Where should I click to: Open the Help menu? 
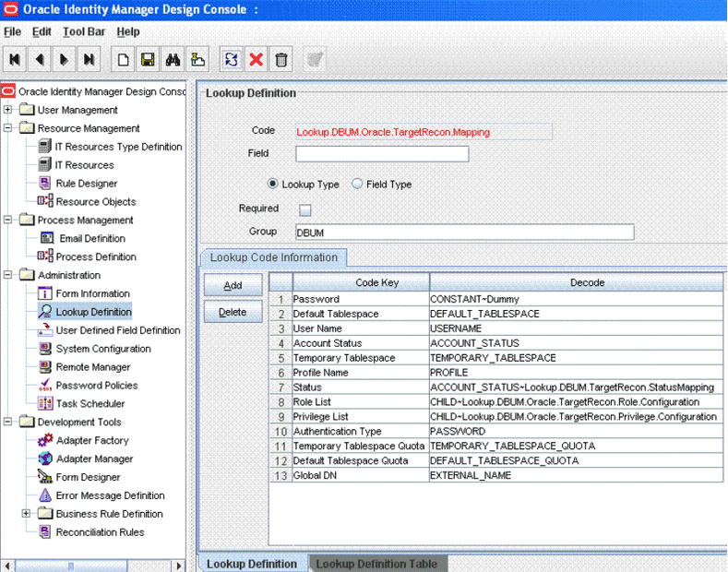pyautogui.click(x=128, y=31)
